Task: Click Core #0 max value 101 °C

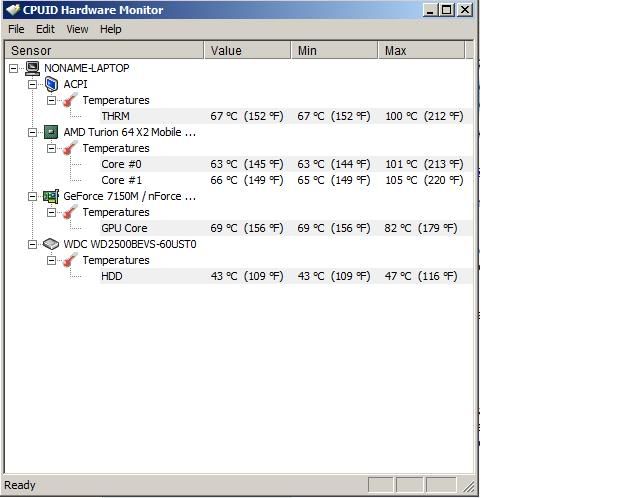Action: (424, 164)
